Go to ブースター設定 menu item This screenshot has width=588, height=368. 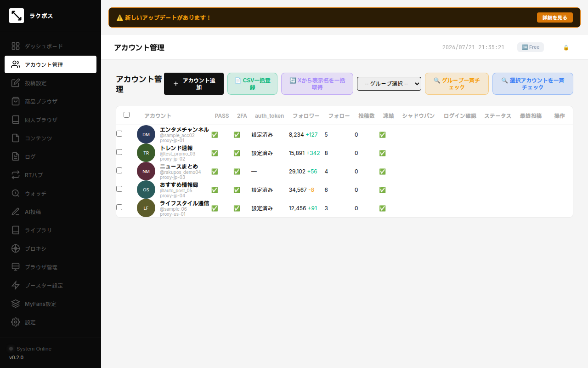[x=51, y=285]
